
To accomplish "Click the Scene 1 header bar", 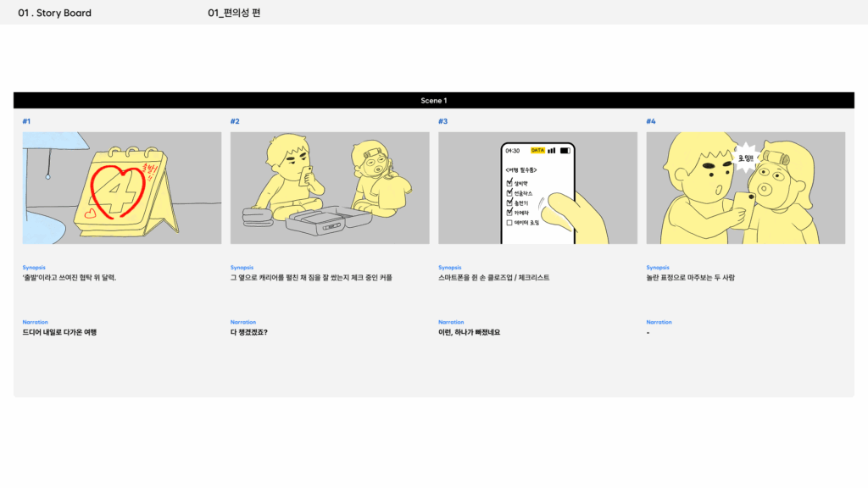I will 434,100.
